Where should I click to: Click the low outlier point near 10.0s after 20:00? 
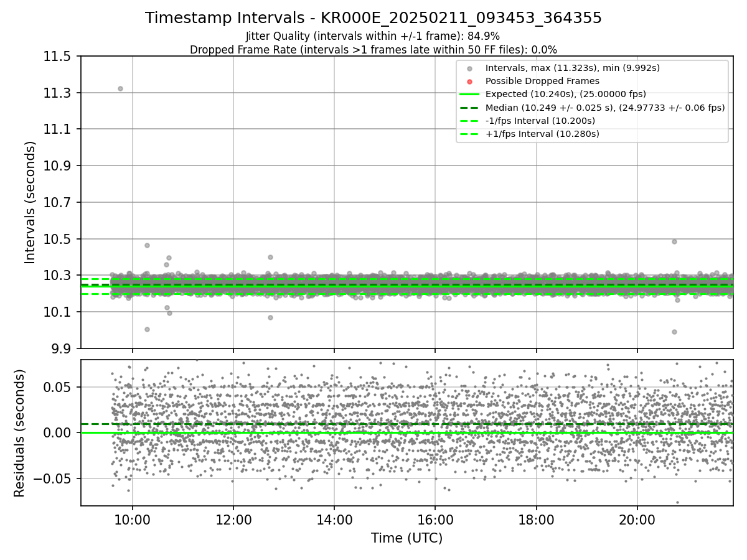pos(674,332)
